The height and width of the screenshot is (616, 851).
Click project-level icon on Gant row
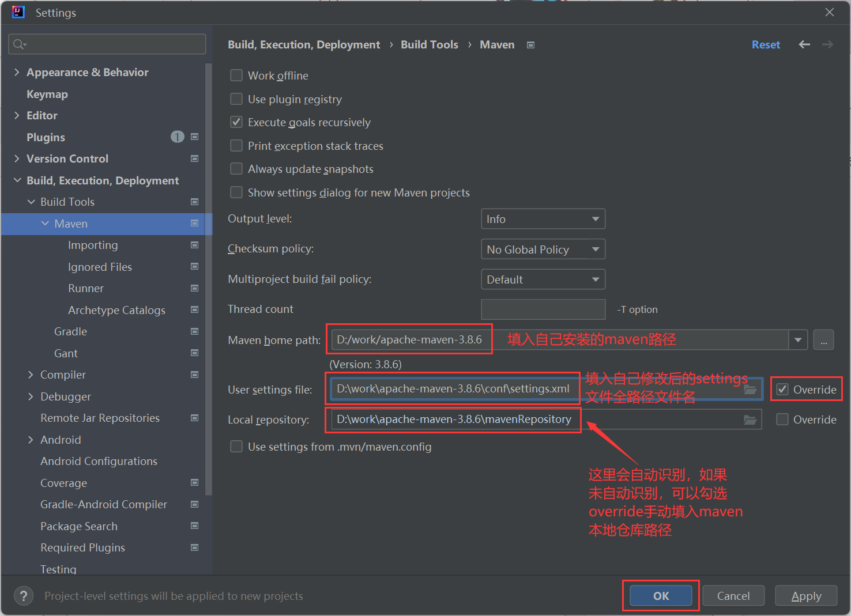194,353
